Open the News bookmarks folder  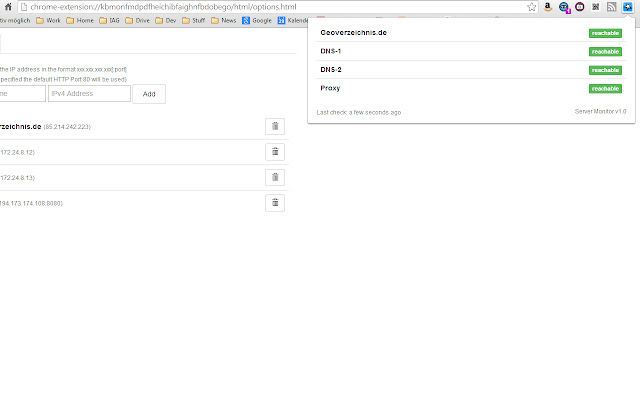point(224,20)
